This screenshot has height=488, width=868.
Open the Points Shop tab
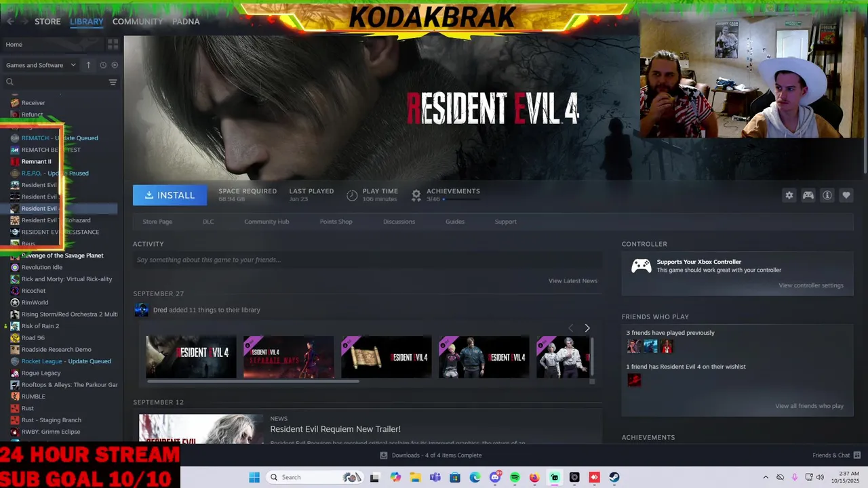tap(336, 222)
